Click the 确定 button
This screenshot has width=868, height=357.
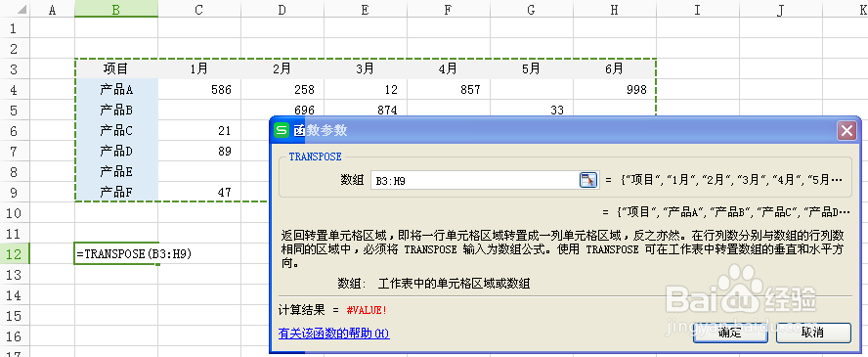[730, 333]
